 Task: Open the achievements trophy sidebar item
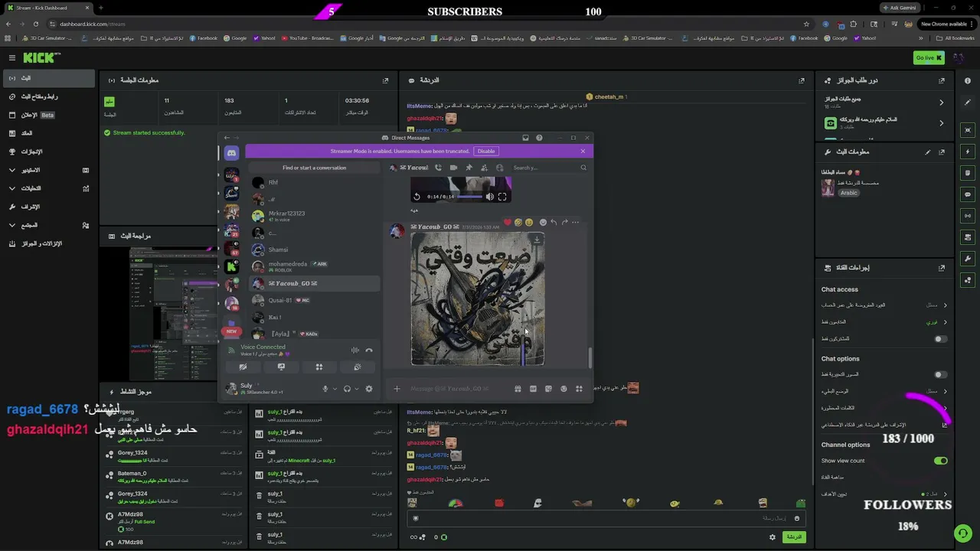coord(47,152)
